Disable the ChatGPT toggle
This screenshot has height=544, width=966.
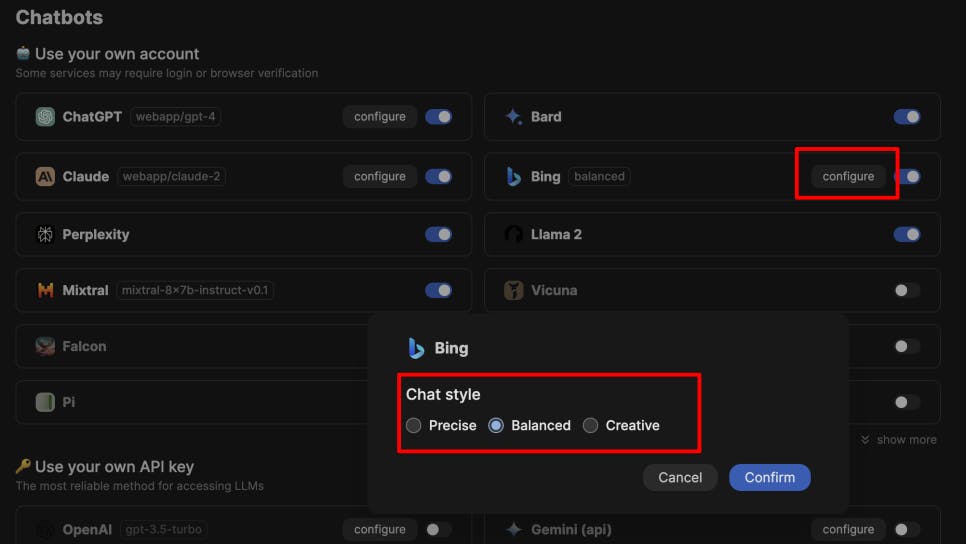(x=439, y=116)
